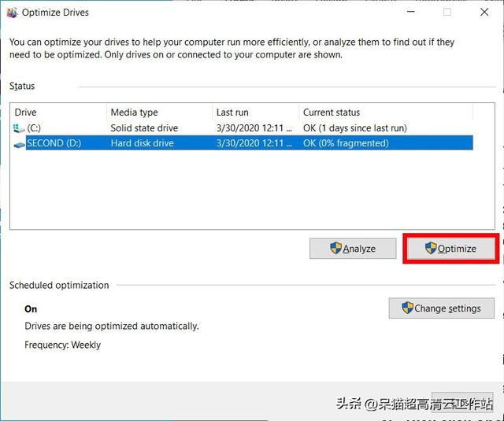Click the shield icon on Analyze button

(x=335, y=248)
